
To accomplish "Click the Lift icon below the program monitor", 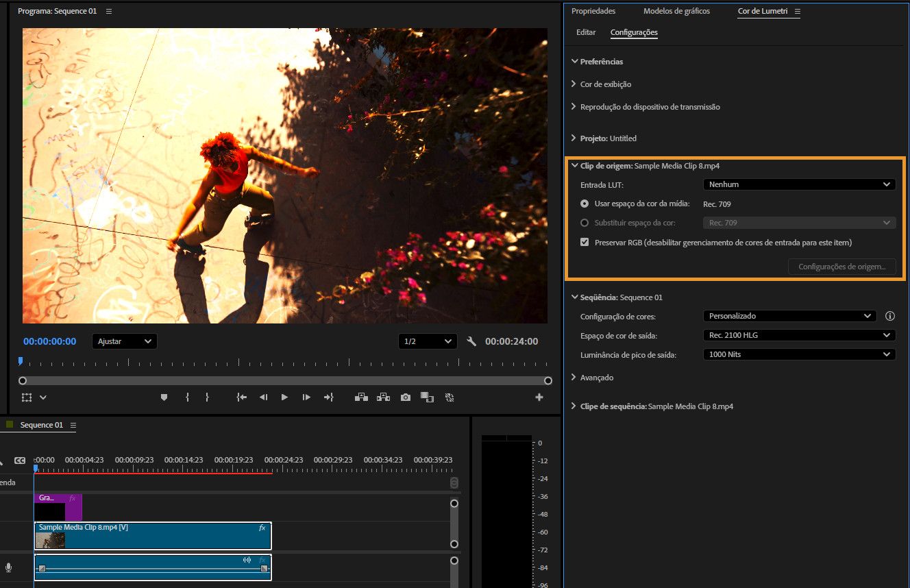I will (361, 397).
